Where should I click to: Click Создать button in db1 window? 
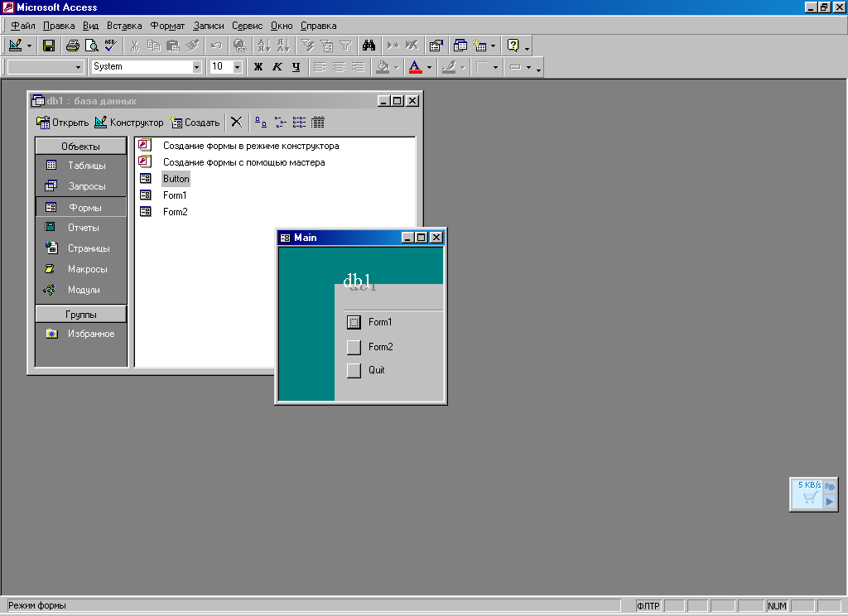194,123
